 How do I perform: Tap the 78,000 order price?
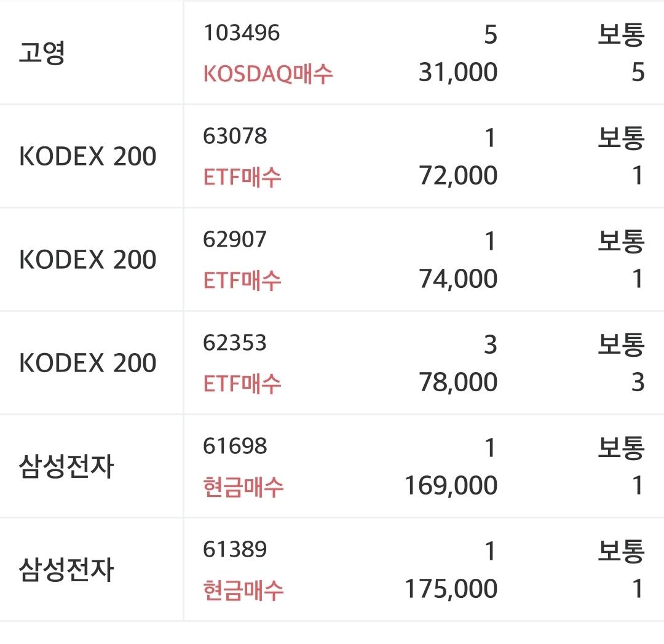pyautogui.click(x=457, y=383)
